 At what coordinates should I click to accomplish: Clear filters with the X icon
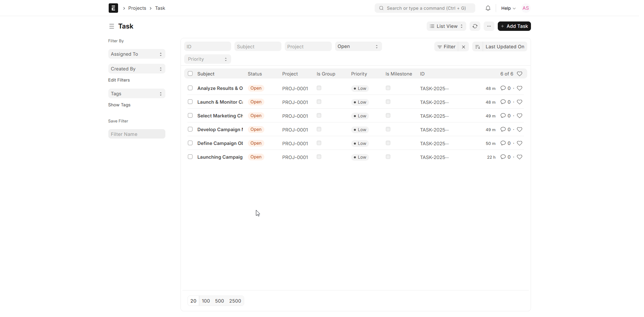point(463,47)
